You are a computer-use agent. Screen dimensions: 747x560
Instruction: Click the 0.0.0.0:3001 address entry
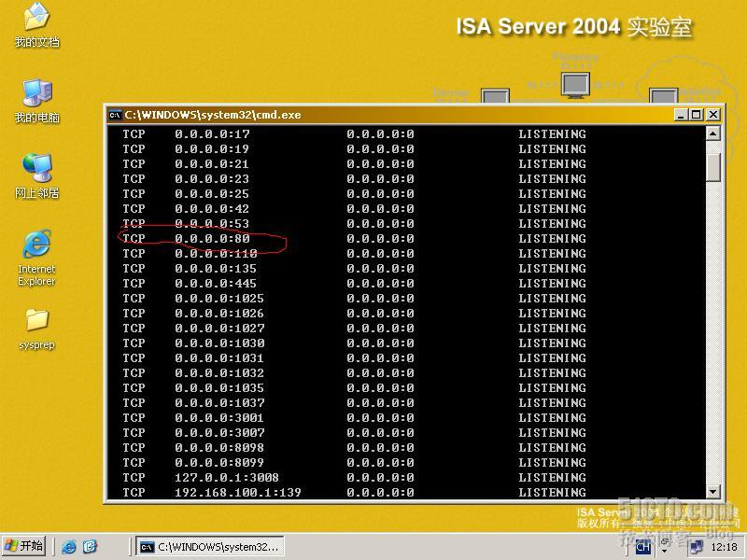tap(219, 417)
